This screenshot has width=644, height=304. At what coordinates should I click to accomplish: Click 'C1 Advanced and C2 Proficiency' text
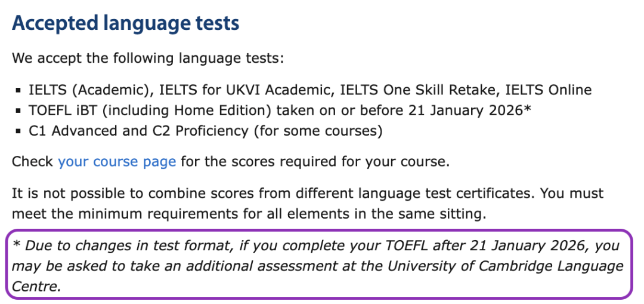click(138, 130)
